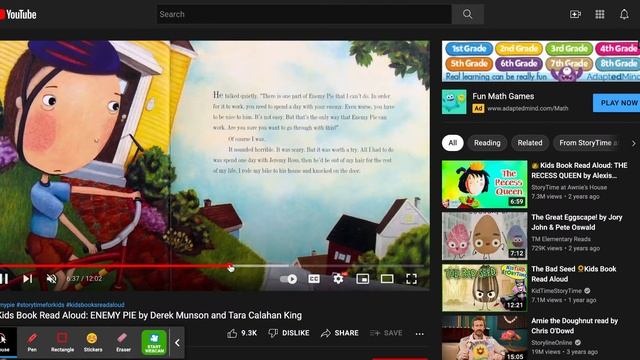Pause the video

coord(4,279)
